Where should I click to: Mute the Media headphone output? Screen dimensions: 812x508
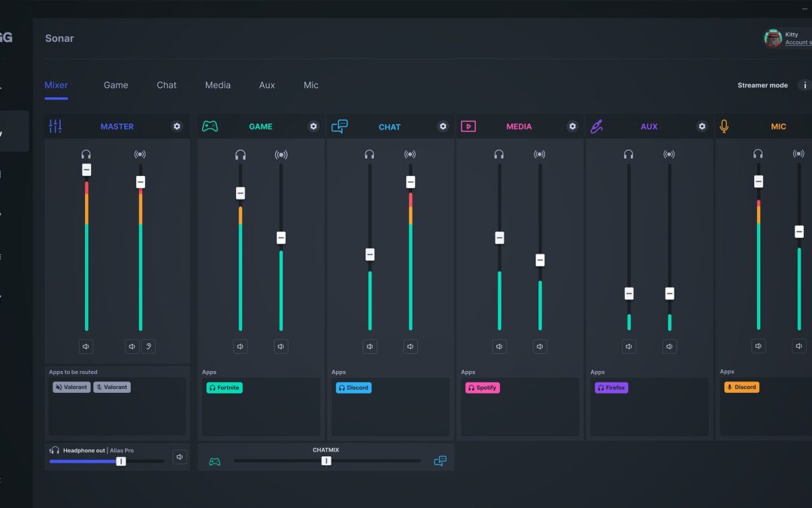[499, 346]
